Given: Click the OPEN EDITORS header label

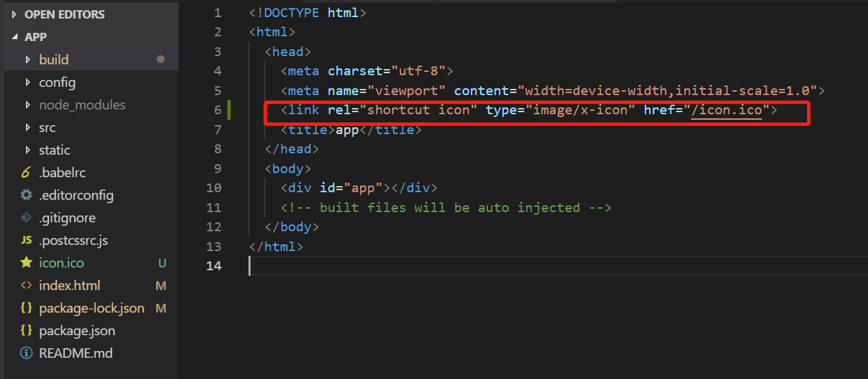Looking at the screenshot, I should 64,14.
